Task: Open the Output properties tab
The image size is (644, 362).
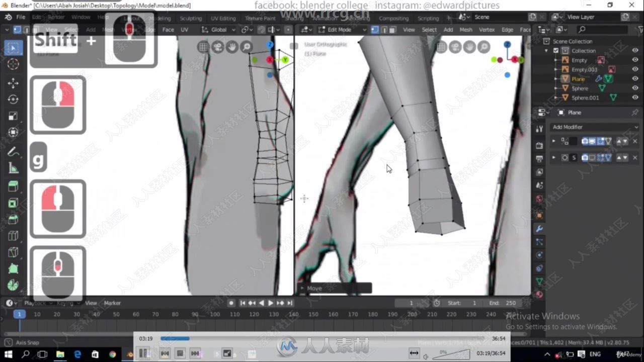Action: 539,159
